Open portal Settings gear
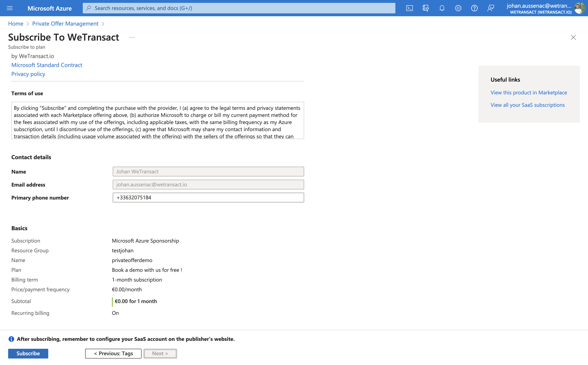This screenshot has height=365, width=588. 458,8
